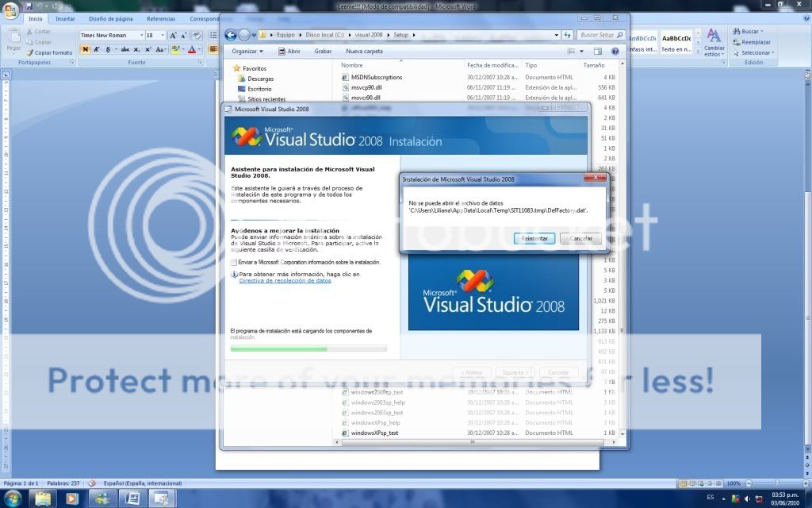The height and width of the screenshot is (508, 812).
Task: Select the Inicio ribbon tab
Action: coord(36,19)
